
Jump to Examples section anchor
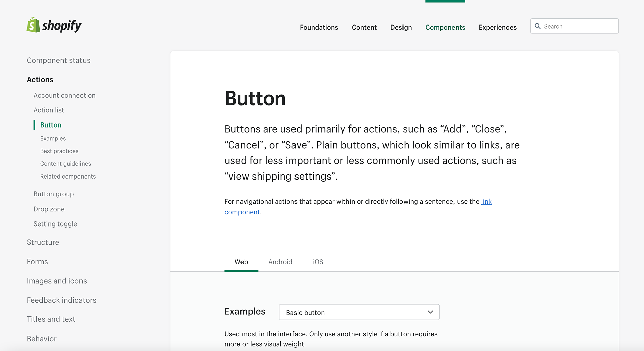coord(53,138)
